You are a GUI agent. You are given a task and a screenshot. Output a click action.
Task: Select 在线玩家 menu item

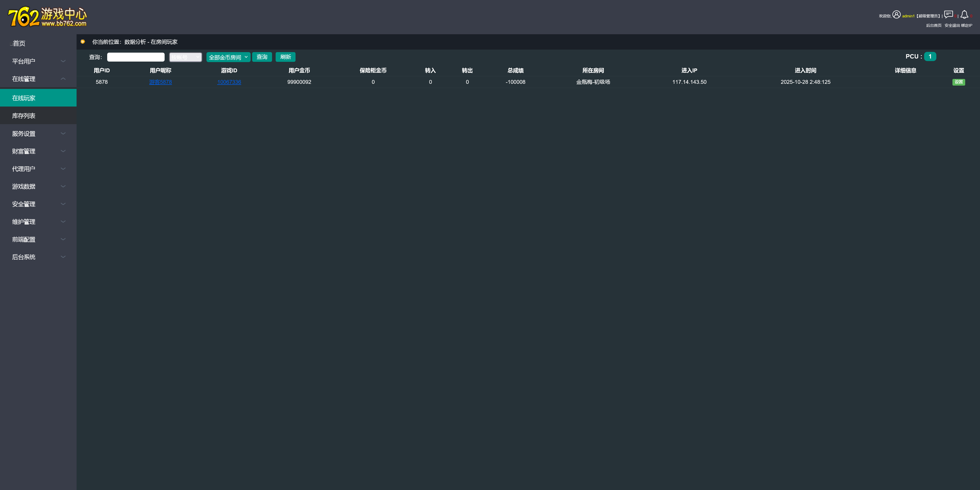point(23,98)
